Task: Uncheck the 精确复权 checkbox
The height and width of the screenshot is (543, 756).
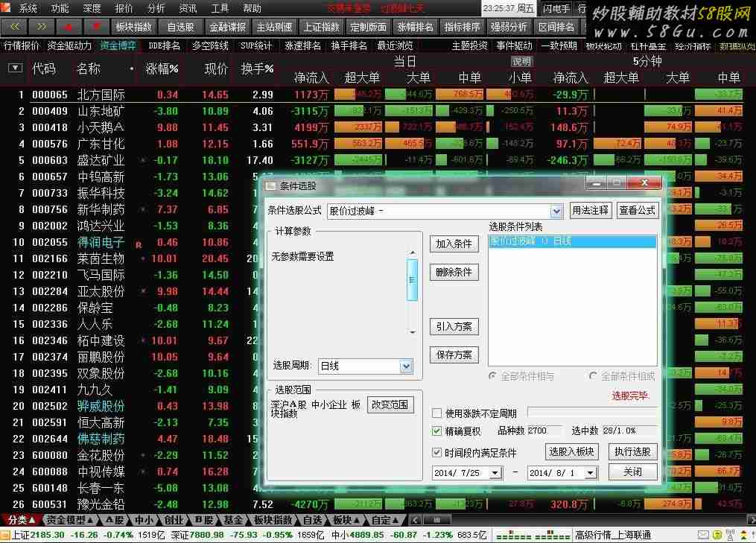Action: [x=437, y=431]
